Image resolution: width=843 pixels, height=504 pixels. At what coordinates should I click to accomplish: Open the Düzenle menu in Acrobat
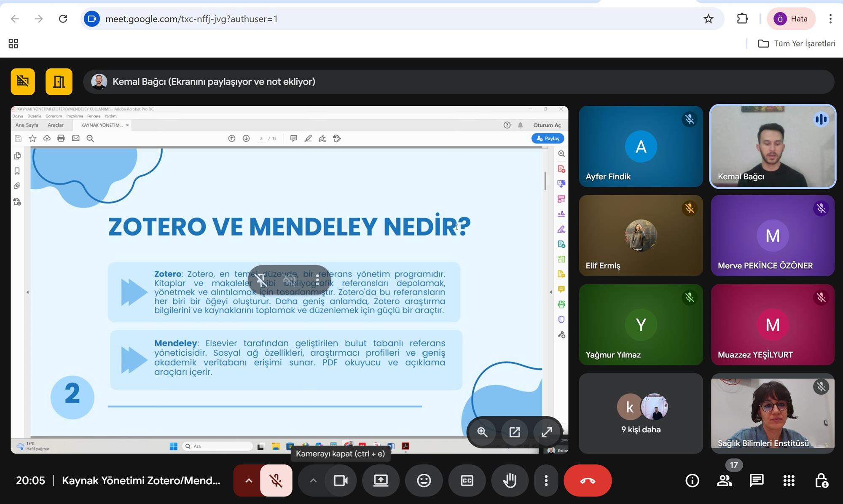coord(35,116)
